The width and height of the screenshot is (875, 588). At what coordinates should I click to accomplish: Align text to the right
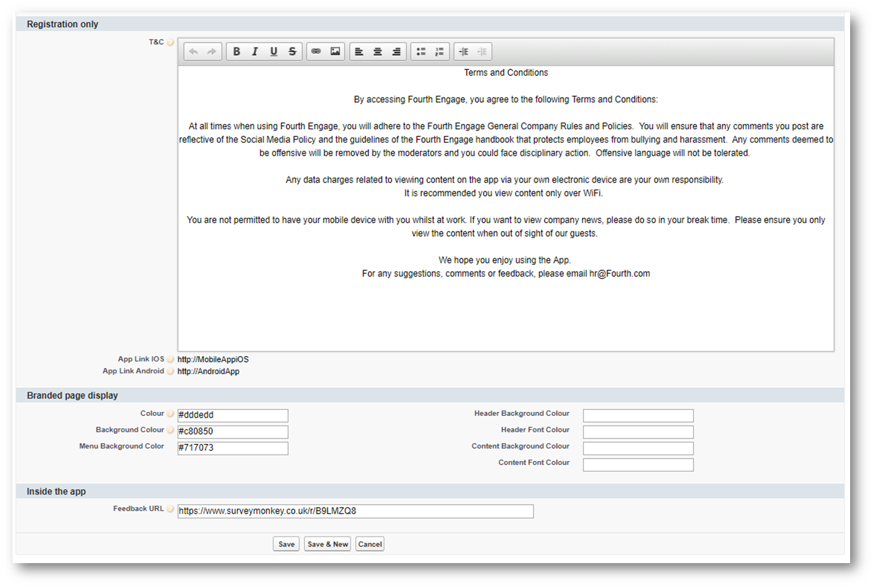396,52
